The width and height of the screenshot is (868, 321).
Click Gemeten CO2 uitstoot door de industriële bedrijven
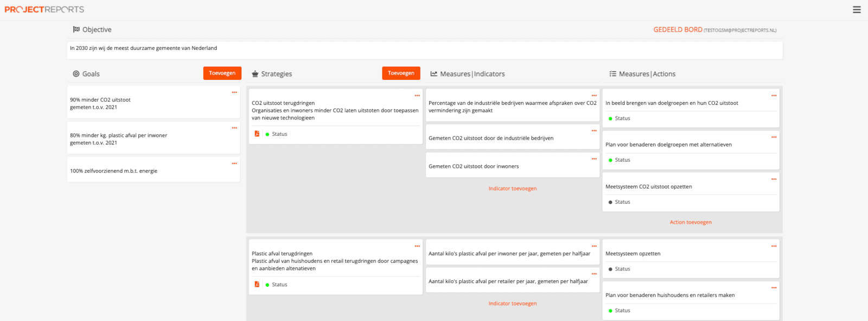tap(491, 139)
